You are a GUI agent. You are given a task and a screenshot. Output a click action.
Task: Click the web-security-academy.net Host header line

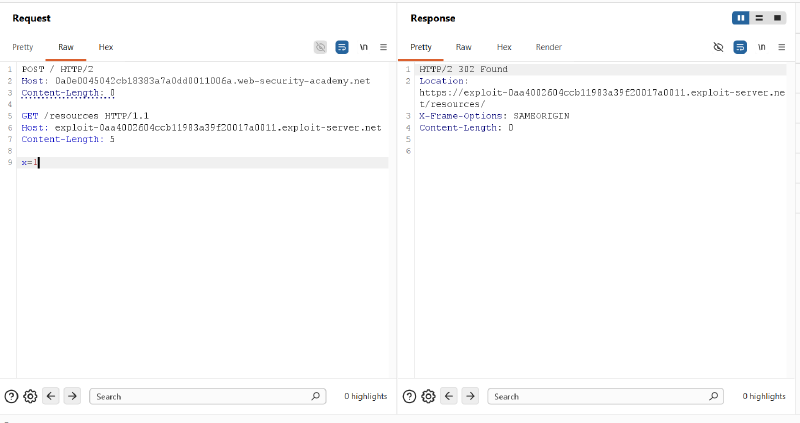pos(196,81)
